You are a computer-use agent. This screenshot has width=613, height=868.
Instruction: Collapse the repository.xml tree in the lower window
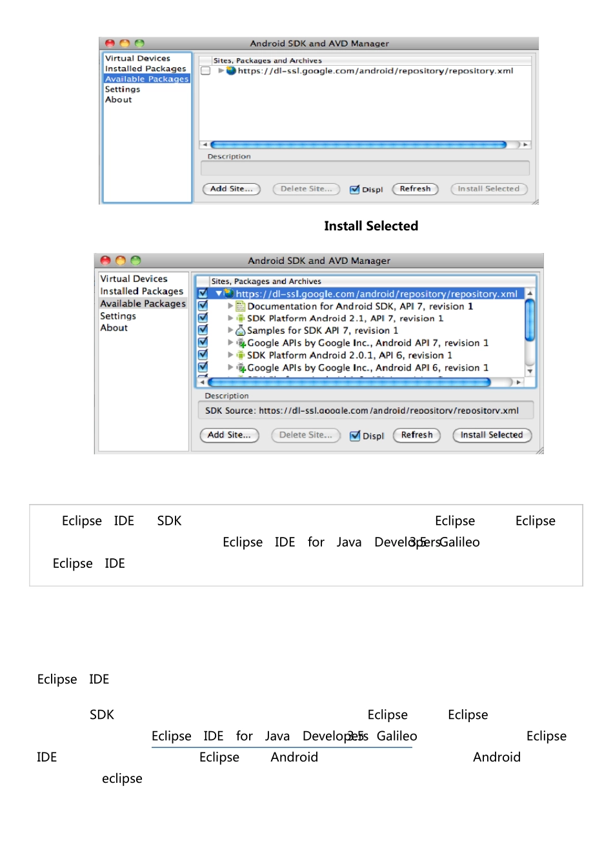[219, 294]
